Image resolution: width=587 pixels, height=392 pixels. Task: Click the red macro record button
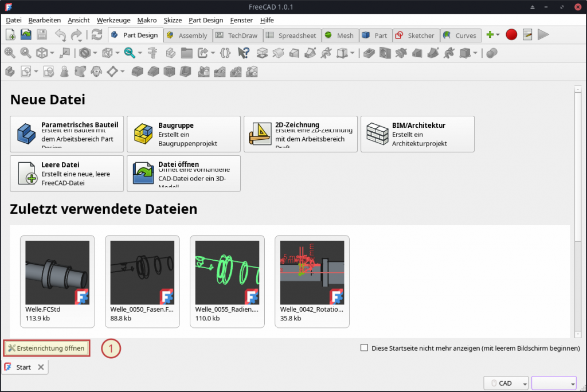511,35
